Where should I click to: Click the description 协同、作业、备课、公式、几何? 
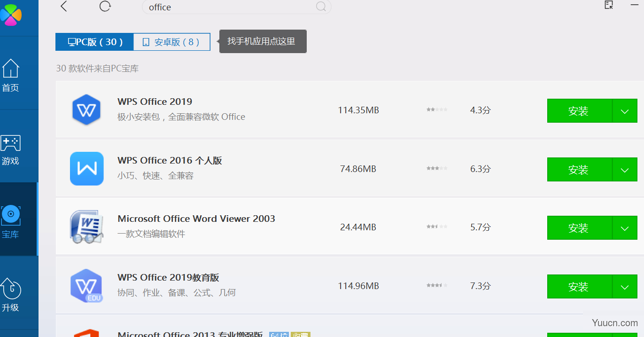[x=177, y=293]
